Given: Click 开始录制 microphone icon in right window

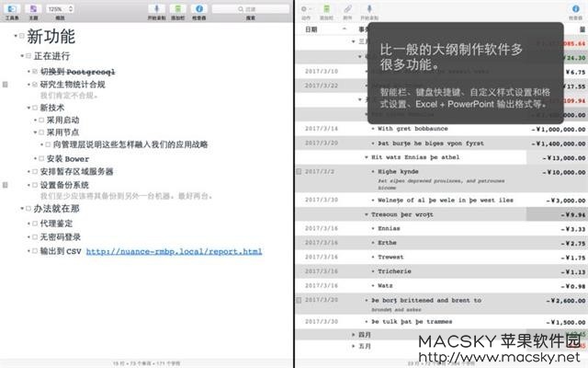Looking at the screenshot, I should coord(369,8).
